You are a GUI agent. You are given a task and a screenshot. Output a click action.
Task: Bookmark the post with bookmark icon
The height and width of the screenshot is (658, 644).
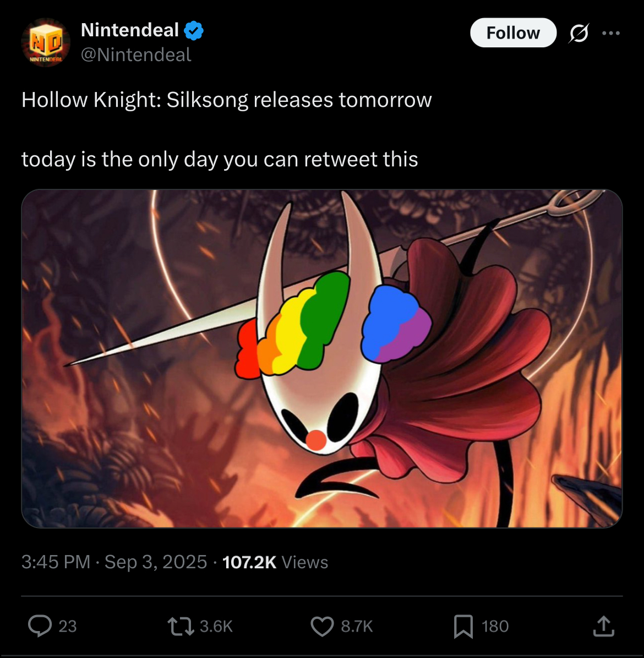(x=463, y=626)
